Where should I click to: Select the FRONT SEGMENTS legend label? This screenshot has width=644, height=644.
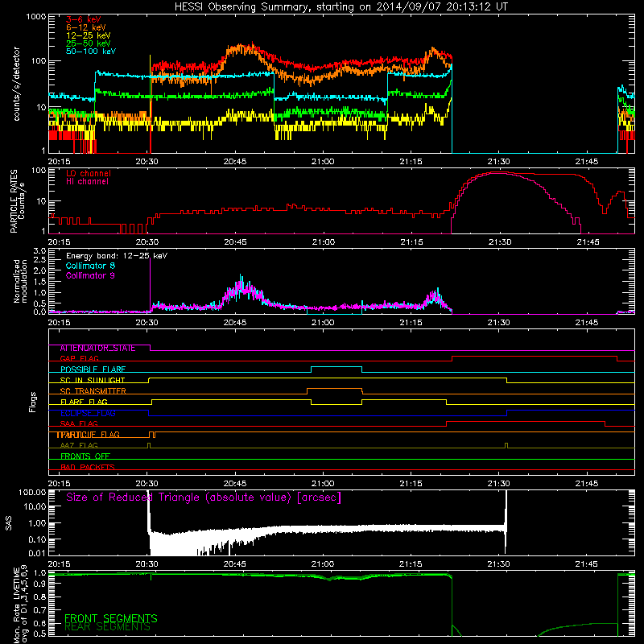pos(111,618)
